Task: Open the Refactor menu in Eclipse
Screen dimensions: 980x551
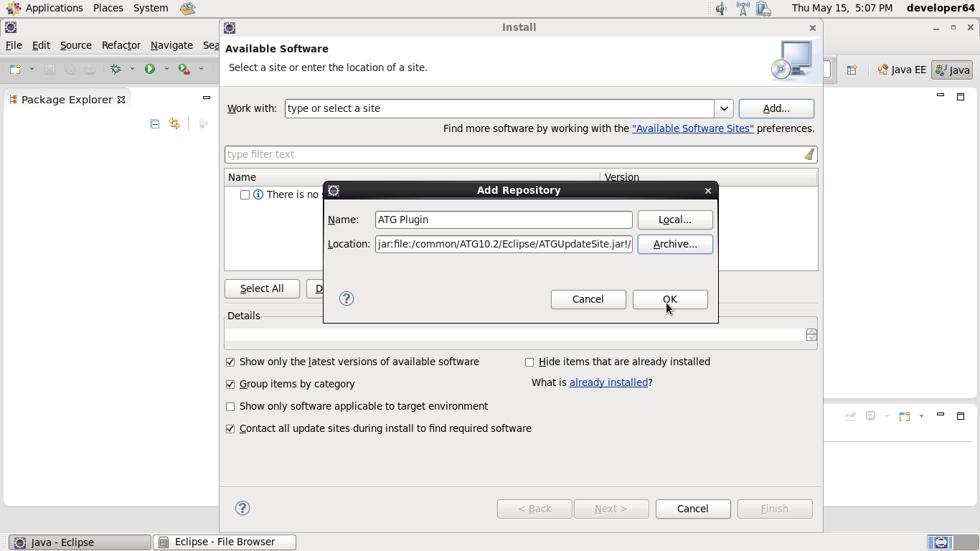Action: tap(121, 45)
